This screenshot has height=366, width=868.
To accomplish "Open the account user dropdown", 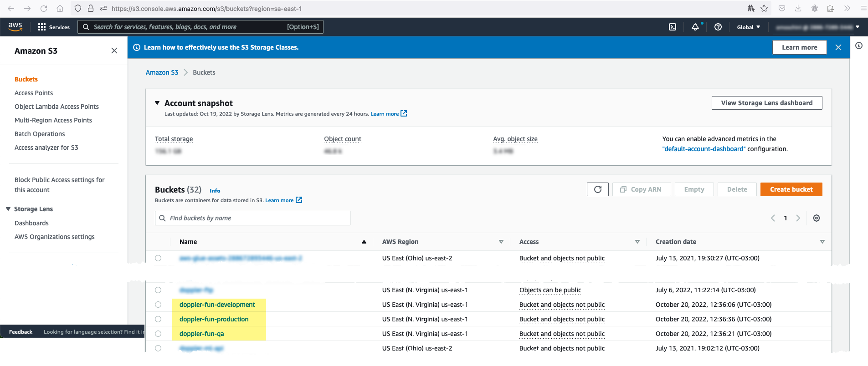I will [817, 27].
